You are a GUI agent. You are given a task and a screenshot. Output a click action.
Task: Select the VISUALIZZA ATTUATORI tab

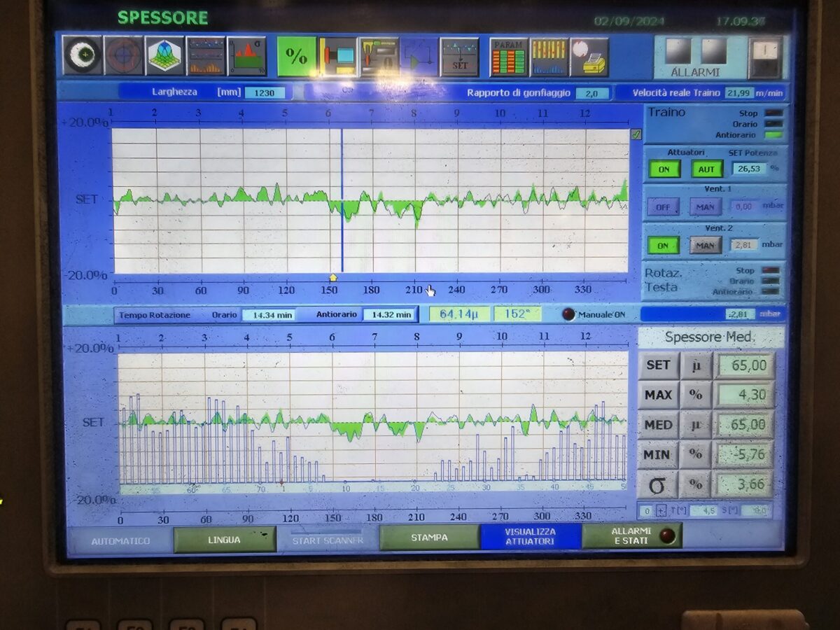(530, 537)
